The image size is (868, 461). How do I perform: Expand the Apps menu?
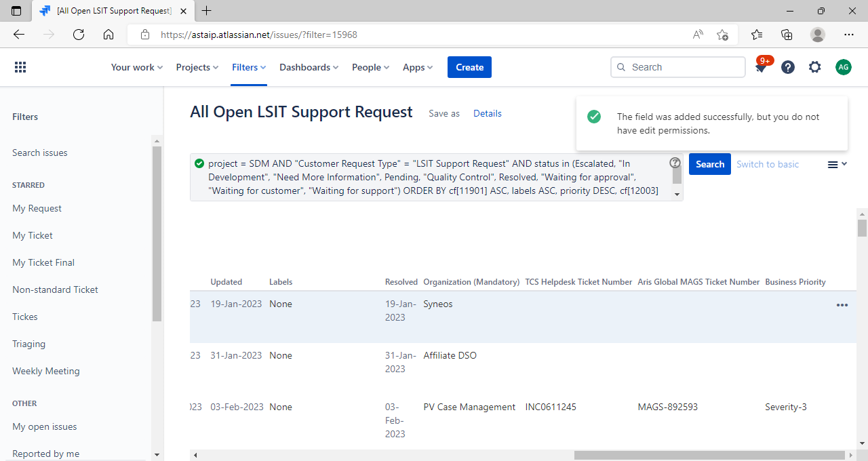418,67
